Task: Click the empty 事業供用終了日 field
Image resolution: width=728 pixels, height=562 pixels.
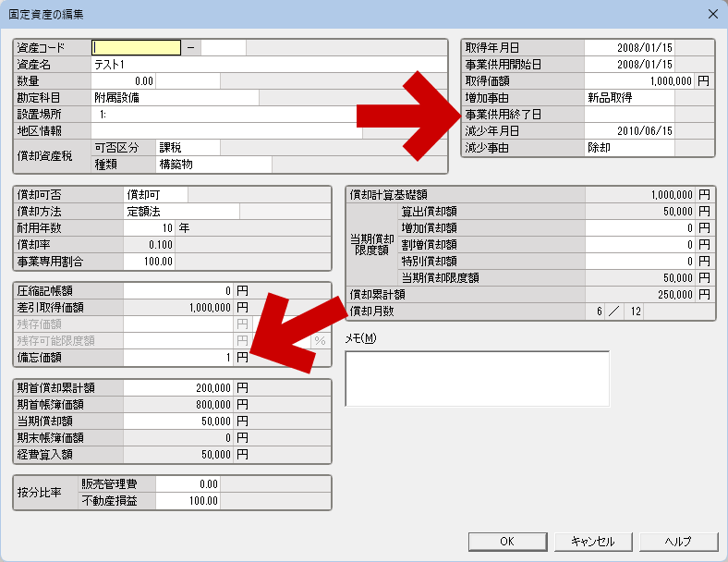Action: pos(629,115)
